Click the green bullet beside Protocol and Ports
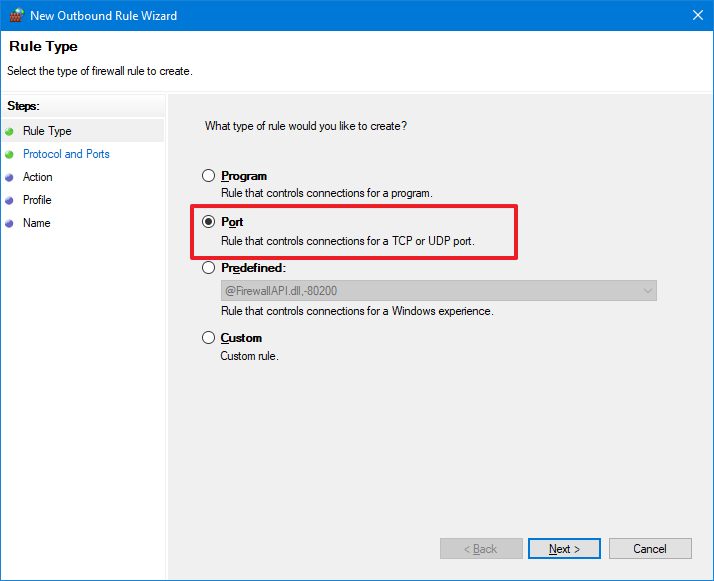 10,154
